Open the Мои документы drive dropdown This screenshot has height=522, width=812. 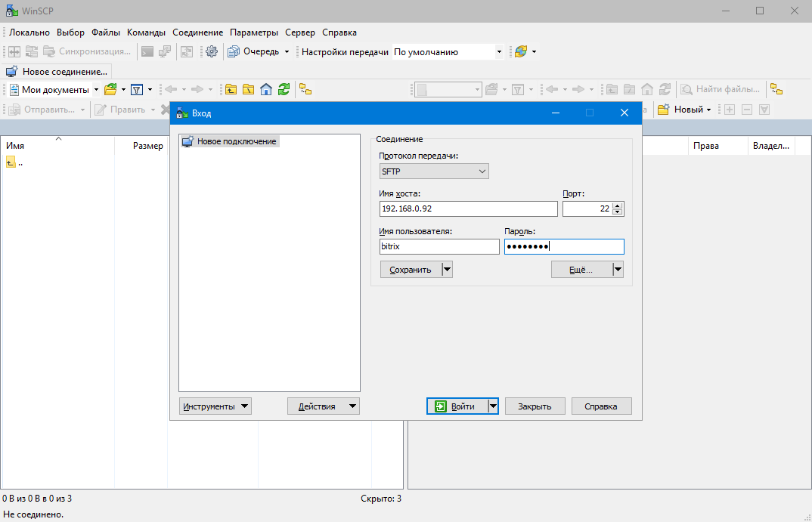[x=95, y=89]
